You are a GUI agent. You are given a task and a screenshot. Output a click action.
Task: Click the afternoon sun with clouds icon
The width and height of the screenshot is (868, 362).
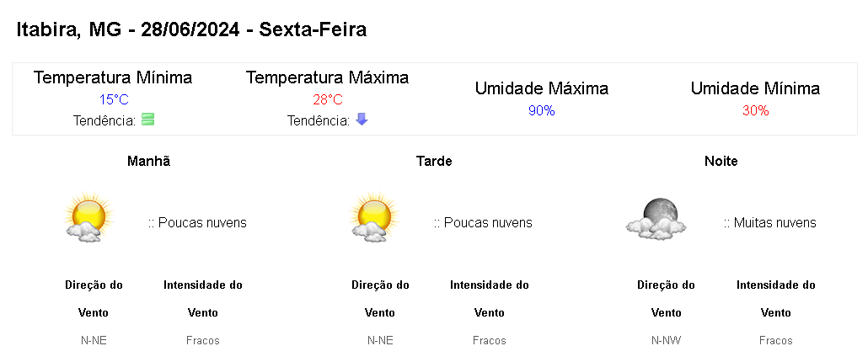pos(373,220)
